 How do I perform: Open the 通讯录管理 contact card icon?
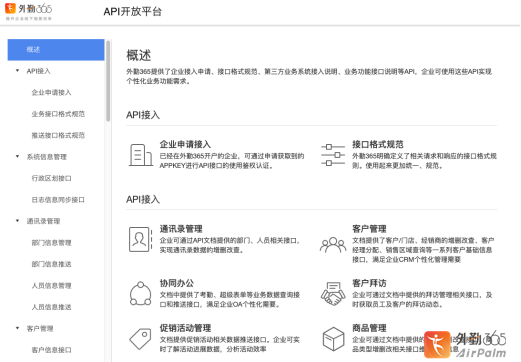140,239
